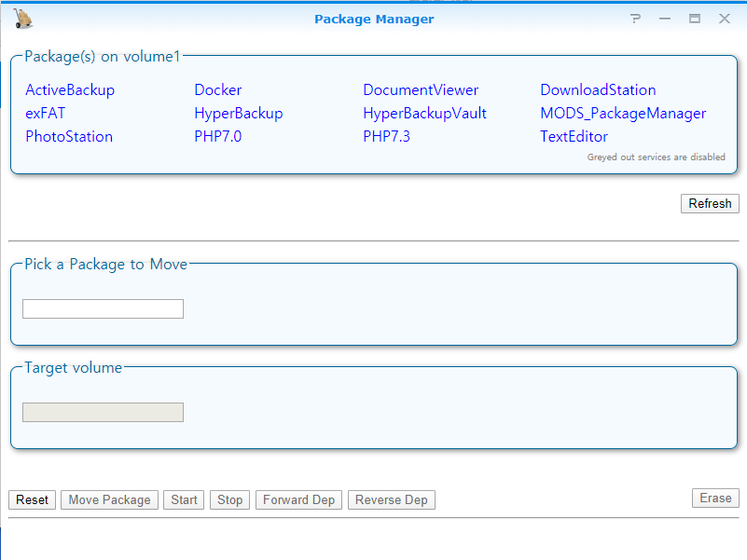747x560 pixels.
Task: Select the ActiveBackup package
Action: pyautogui.click(x=70, y=90)
